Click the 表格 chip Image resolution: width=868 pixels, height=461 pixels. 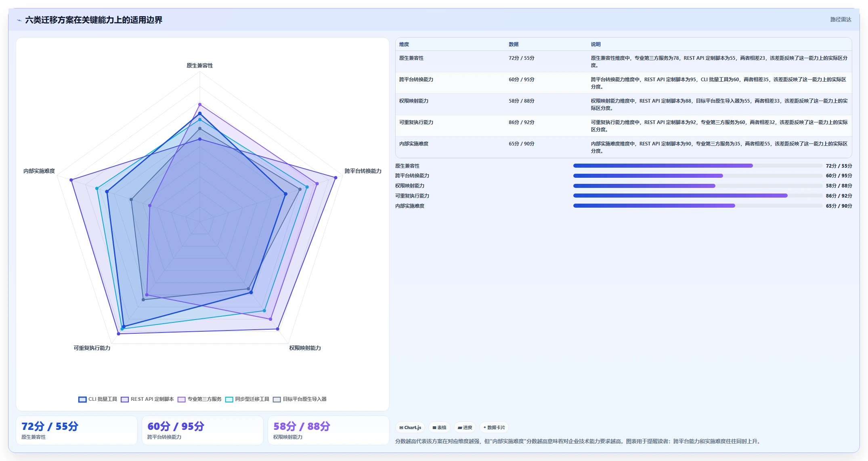[x=439, y=427]
